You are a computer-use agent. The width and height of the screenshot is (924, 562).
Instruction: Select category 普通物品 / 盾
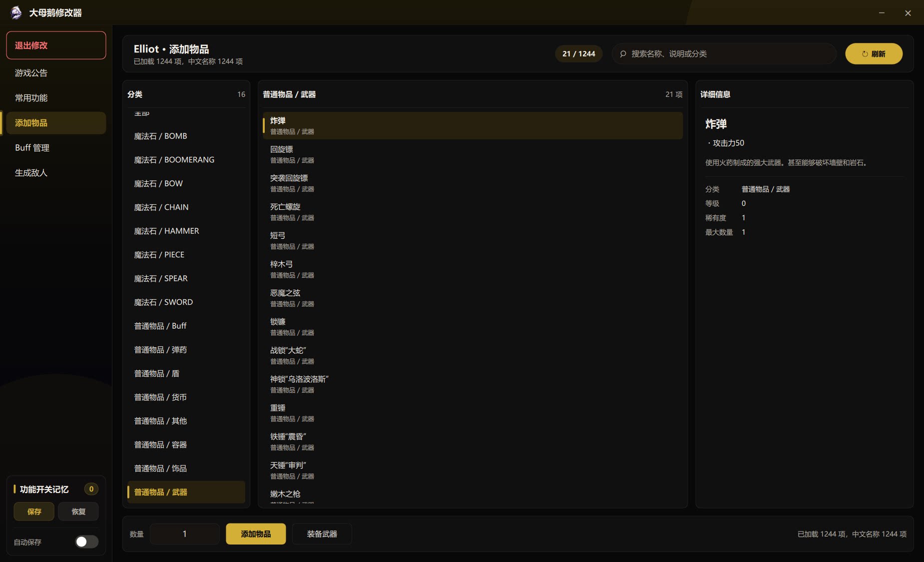[x=186, y=374]
